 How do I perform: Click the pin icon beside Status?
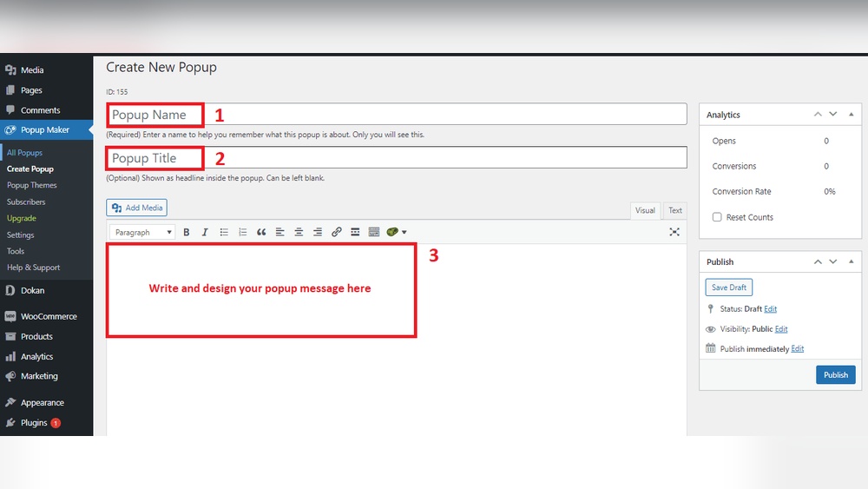click(x=711, y=308)
